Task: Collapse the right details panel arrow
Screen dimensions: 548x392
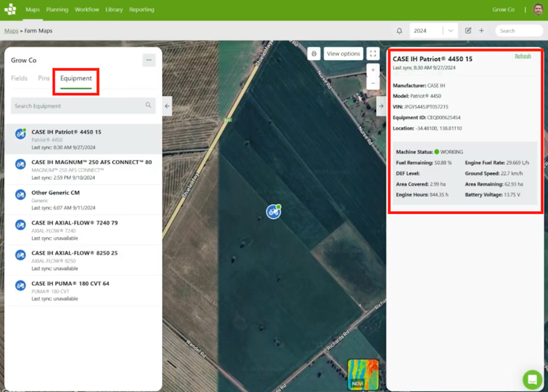Action: point(381,106)
